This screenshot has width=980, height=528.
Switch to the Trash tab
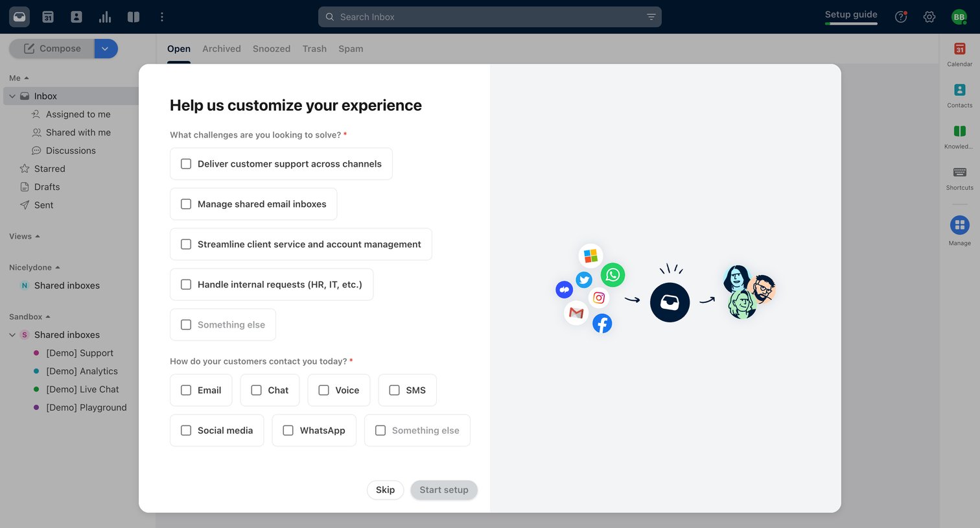coord(314,49)
